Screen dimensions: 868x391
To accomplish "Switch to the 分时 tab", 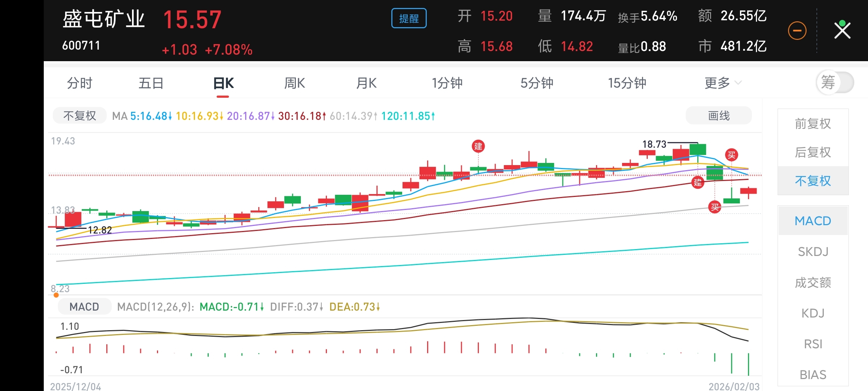I will pos(80,83).
